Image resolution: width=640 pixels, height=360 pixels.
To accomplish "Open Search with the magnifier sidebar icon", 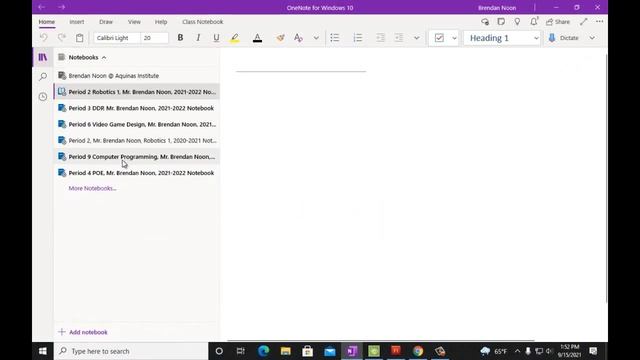I will [43, 77].
